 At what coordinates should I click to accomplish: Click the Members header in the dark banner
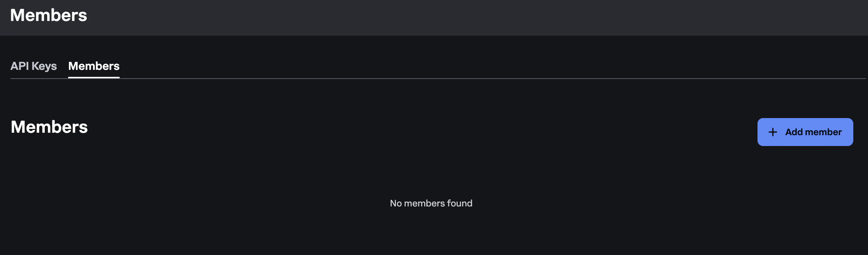(x=49, y=15)
